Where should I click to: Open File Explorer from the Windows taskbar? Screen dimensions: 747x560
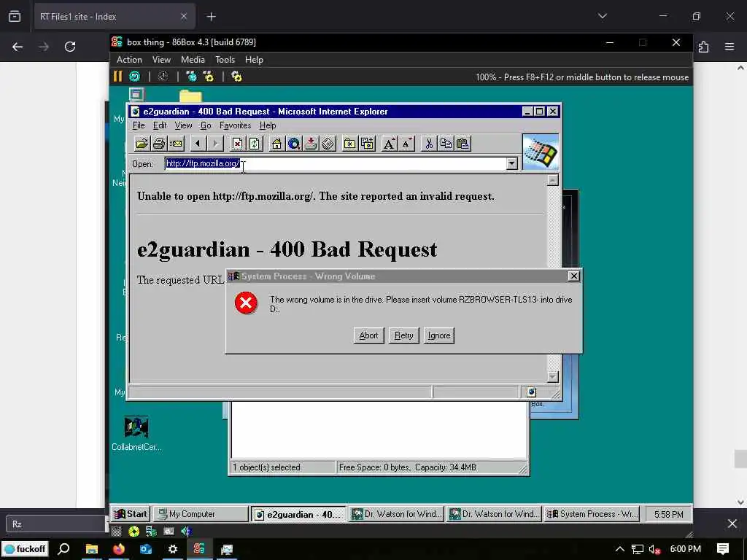click(91, 549)
